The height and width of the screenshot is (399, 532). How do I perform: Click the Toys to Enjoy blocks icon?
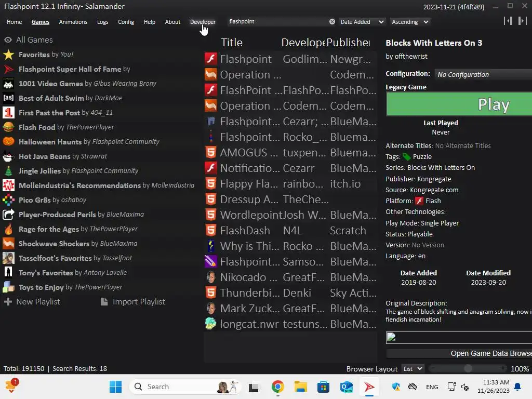click(x=8, y=287)
